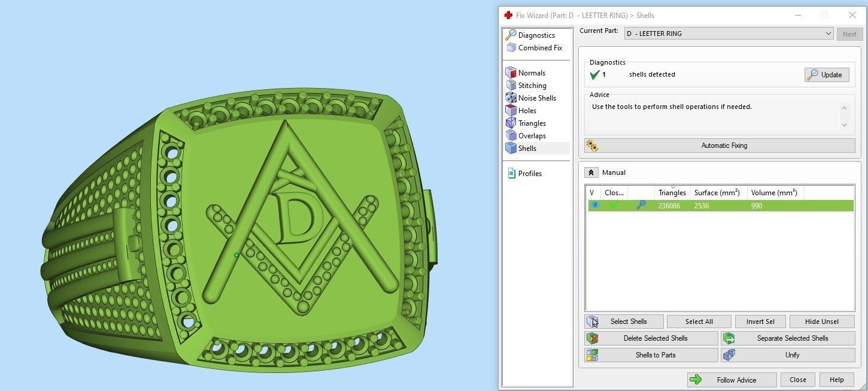
Task: Click Hide Unsel button
Action: [822, 322]
